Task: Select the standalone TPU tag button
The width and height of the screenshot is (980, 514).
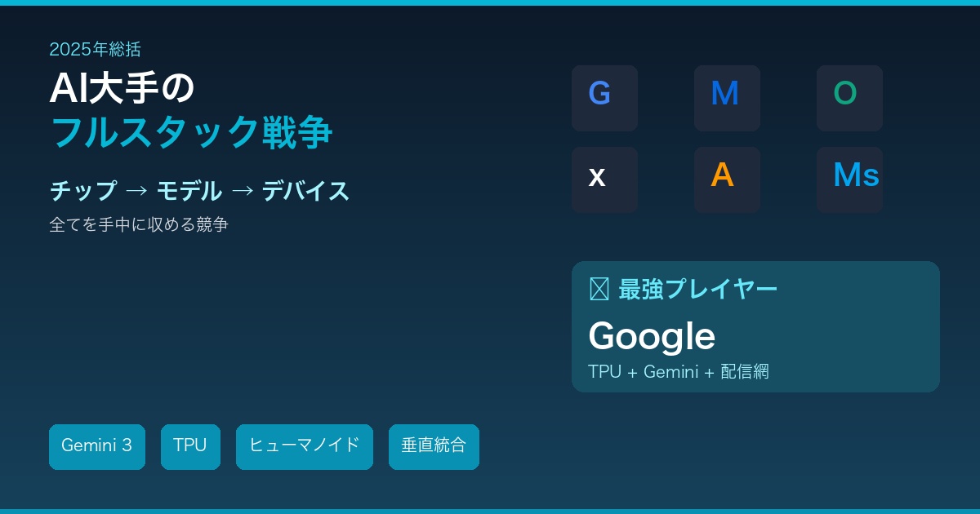Action: click(x=190, y=446)
